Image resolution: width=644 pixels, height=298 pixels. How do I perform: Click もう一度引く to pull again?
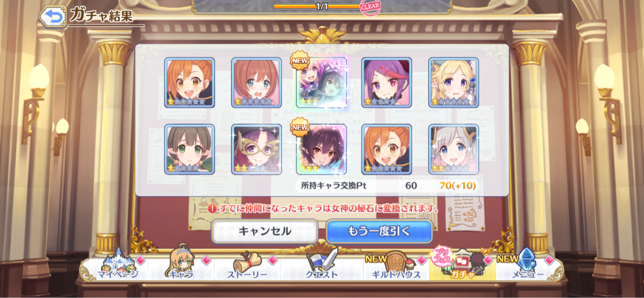click(x=379, y=232)
